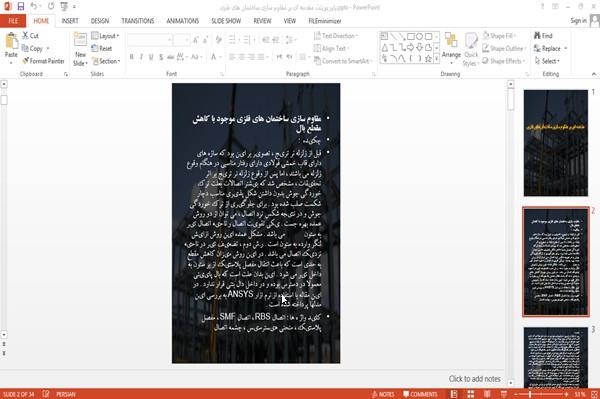600x399 pixels.
Task: Copy the selection
Action: (x=32, y=49)
